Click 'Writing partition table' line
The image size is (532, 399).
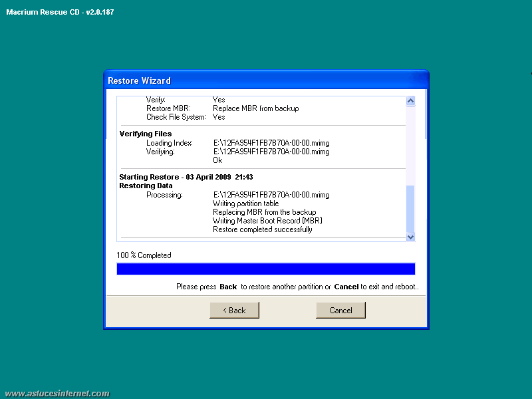(x=245, y=203)
